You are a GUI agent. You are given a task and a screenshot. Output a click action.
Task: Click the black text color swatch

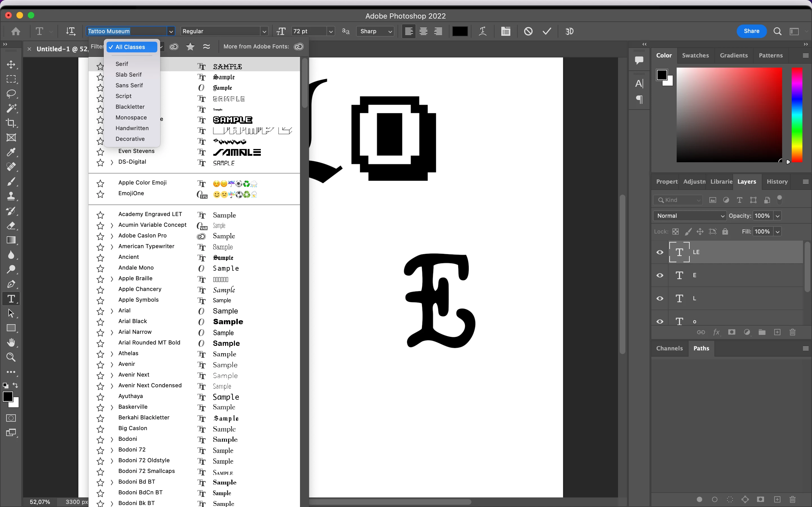pos(460,31)
